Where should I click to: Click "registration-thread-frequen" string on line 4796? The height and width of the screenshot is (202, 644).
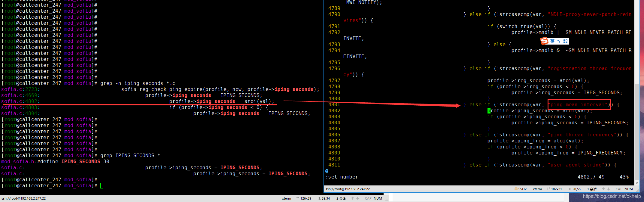590,69
